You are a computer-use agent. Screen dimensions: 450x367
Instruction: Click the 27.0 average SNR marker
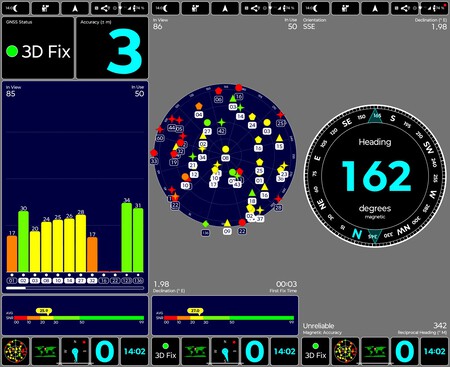click(x=195, y=311)
